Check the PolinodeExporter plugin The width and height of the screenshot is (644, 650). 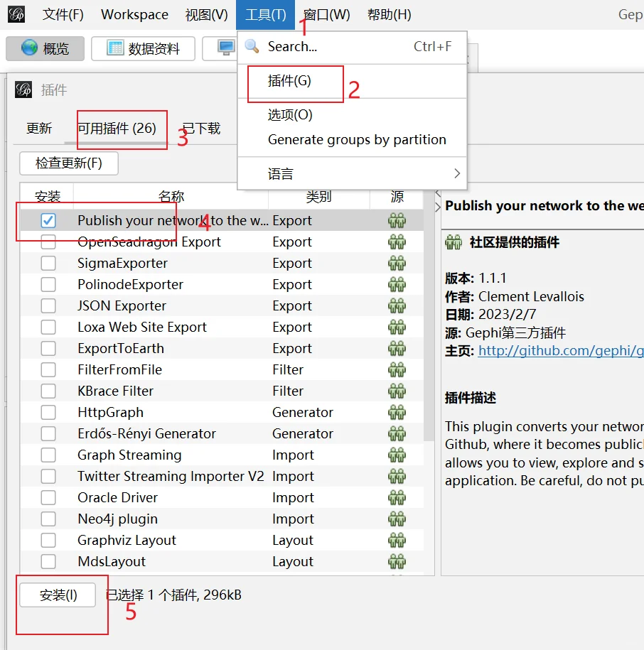(48, 284)
